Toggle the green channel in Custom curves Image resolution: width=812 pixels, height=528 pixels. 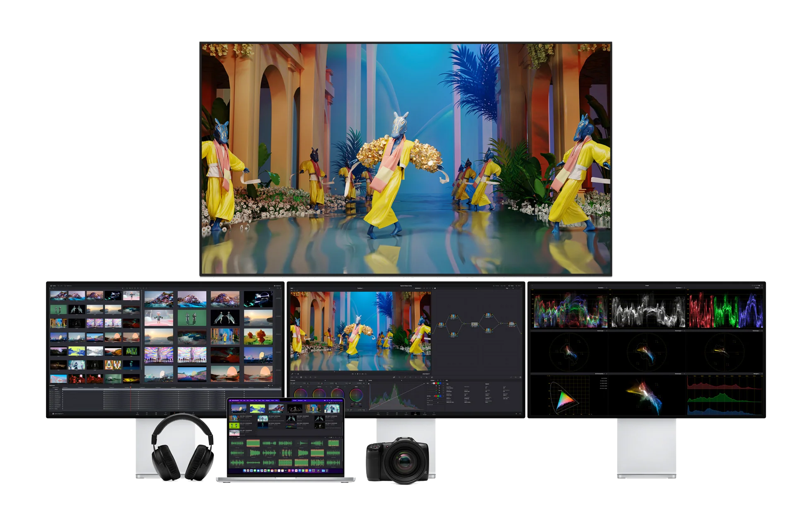point(438,383)
